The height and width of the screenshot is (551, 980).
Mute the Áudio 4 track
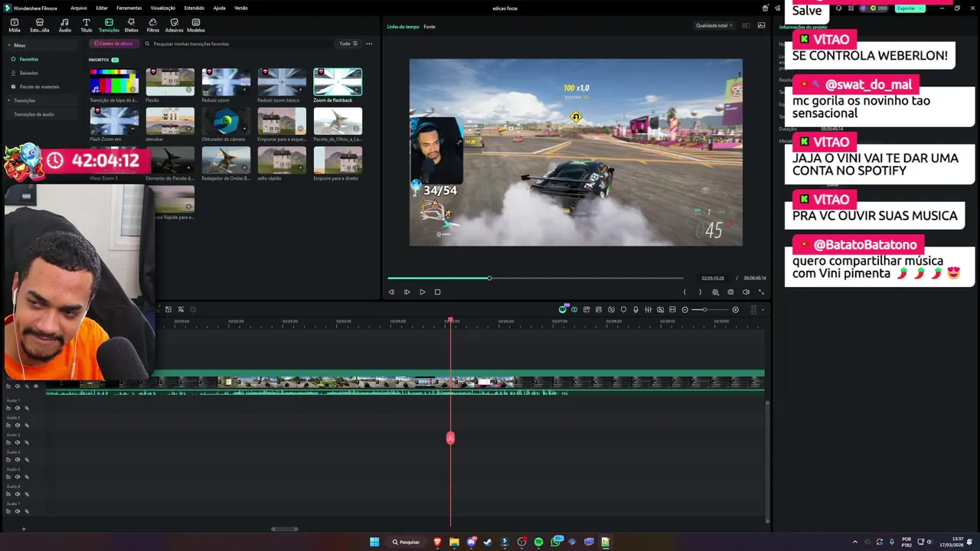click(18, 460)
